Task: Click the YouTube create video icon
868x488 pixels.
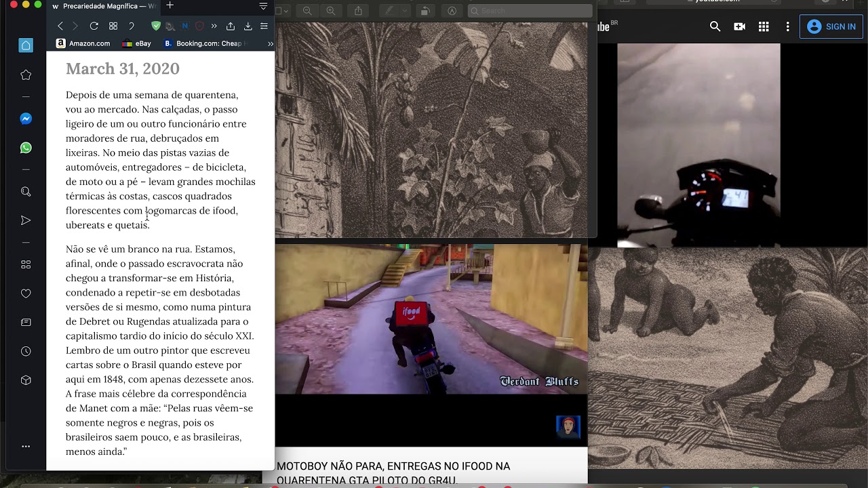Action: pos(739,26)
